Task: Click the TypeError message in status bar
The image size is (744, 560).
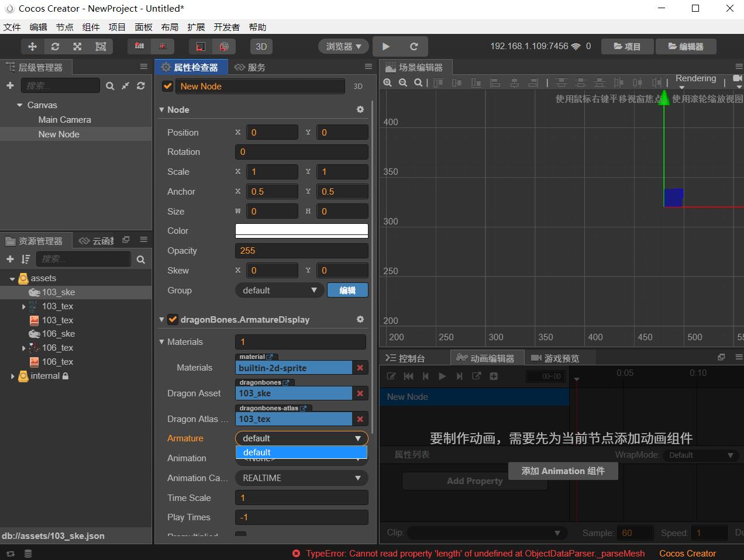Action: pos(475,554)
